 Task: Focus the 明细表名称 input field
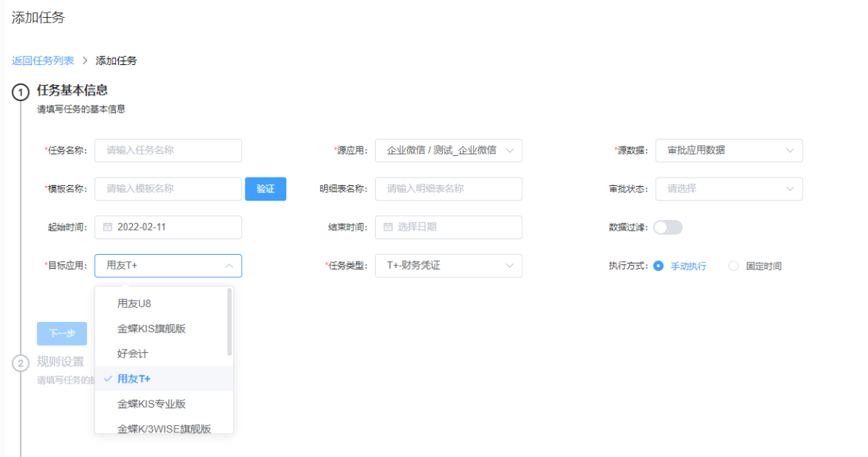[448, 189]
